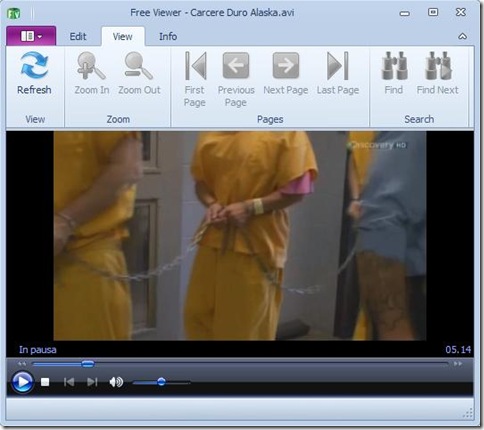Click Find Next binoculars icon
Image resolution: width=484 pixels, height=430 pixels.
(x=438, y=66)
